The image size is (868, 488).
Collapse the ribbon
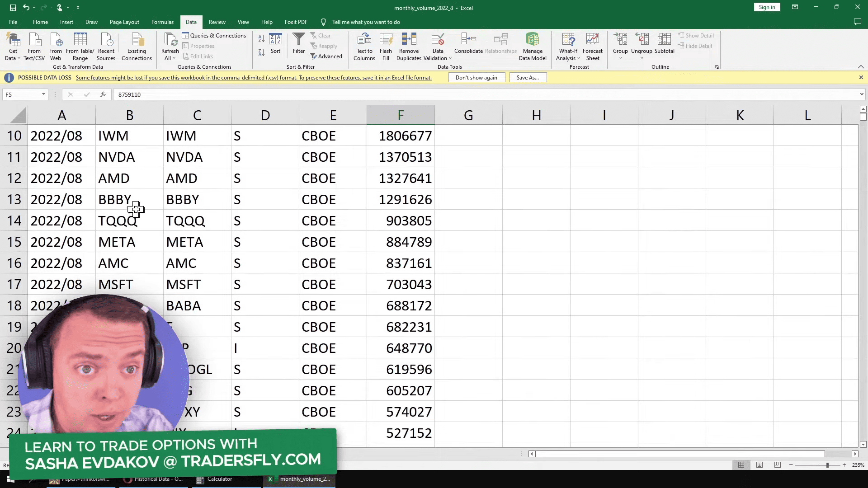tap(861, 67)
